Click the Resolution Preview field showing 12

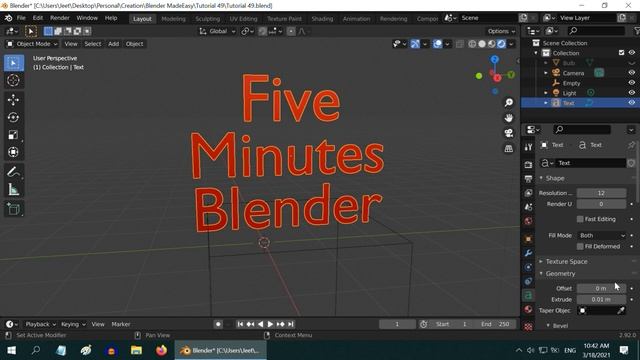click(601, 193)
